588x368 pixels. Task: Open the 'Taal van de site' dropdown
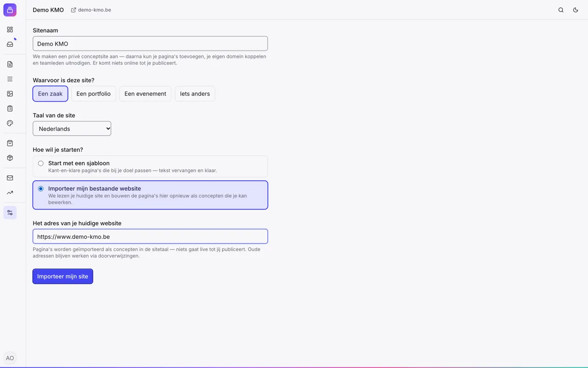(x=72, y=129)
